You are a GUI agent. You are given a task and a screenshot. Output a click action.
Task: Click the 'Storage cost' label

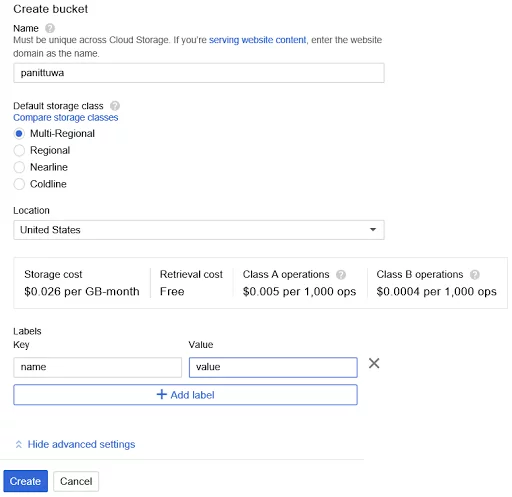(53, 274)
